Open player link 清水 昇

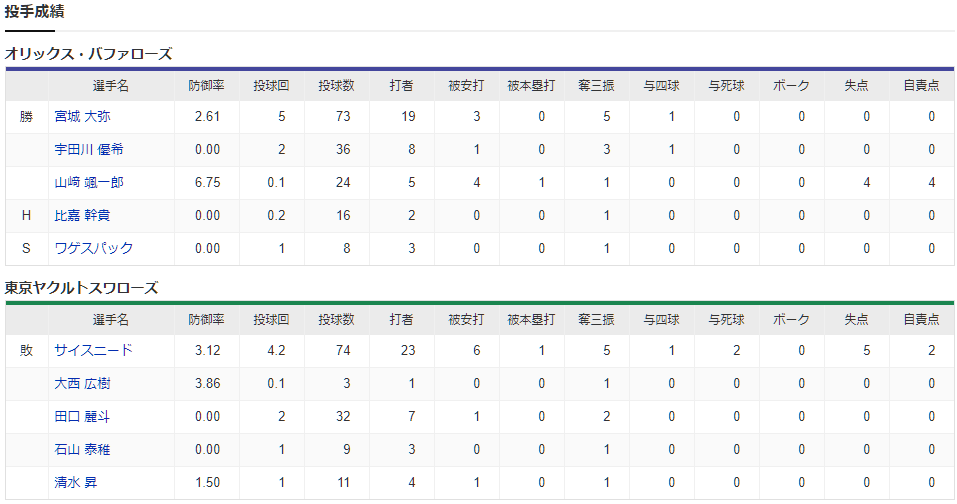coord(76,482)
